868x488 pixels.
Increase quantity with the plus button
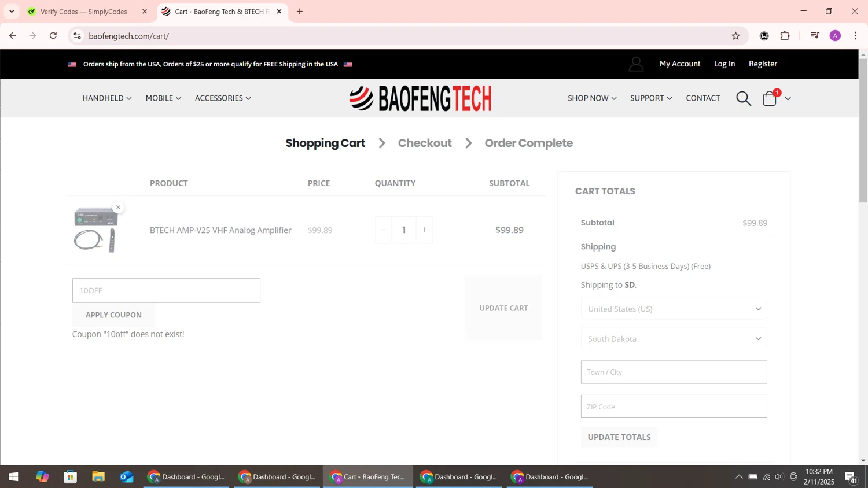click(x=424, y=230)
